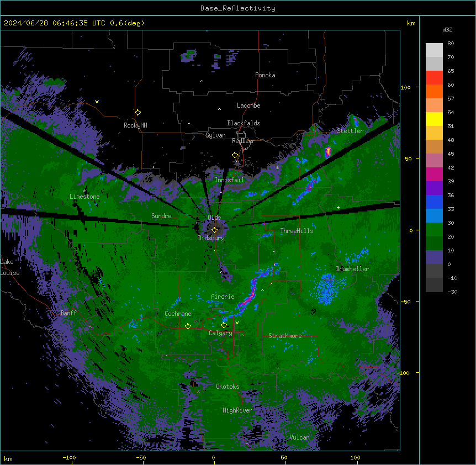Screen dimensions: 476x465
Task: Click the Sylvan label
Action: click(x=215, y=135)
